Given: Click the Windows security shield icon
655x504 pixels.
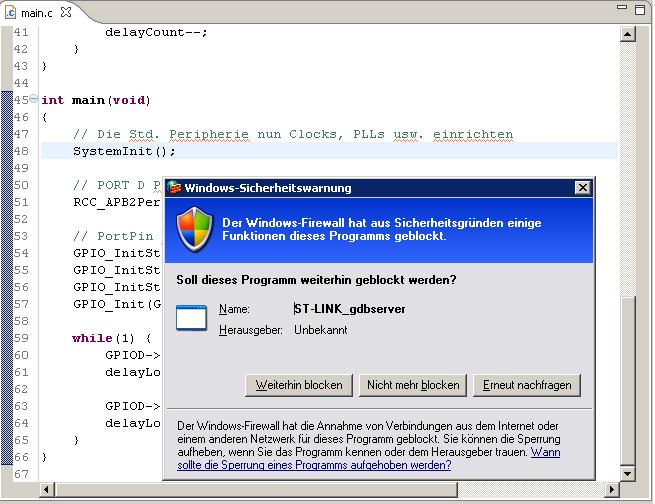Looking at the screenshot, I should click(195, 229).
